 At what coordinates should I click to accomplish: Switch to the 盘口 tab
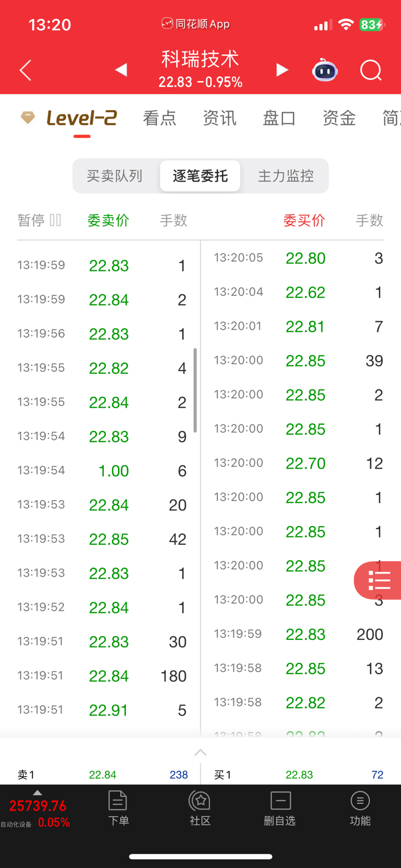point(279,118)
